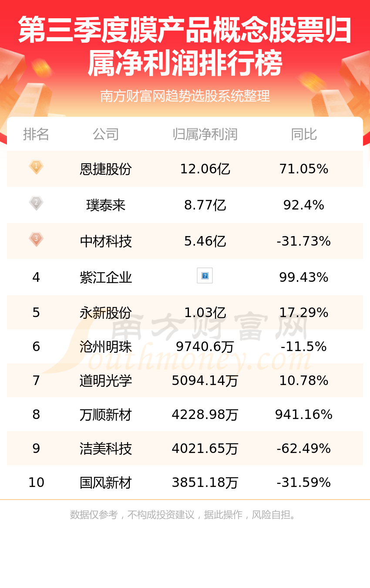
Task: Click company name 万顺新材
Action: tap(106, 415)
